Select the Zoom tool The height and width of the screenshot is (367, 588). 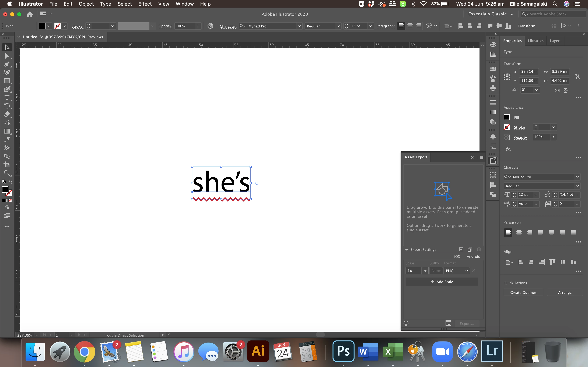point(7,173)
